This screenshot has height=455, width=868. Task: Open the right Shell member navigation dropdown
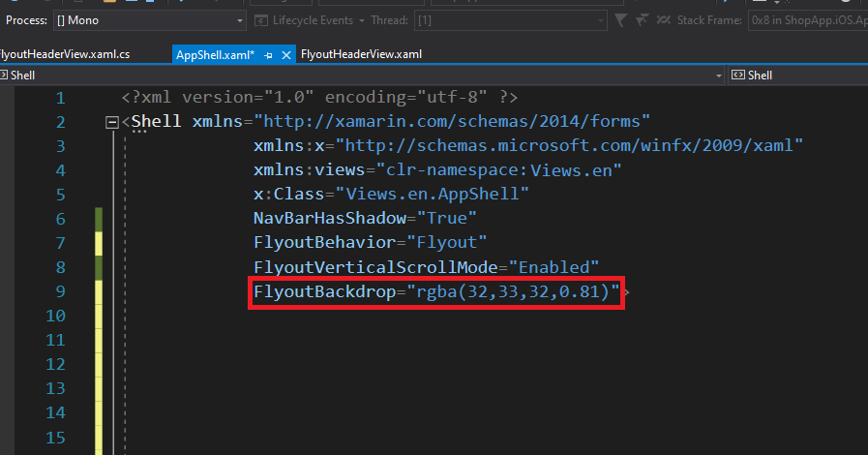(x=797, y=76)
